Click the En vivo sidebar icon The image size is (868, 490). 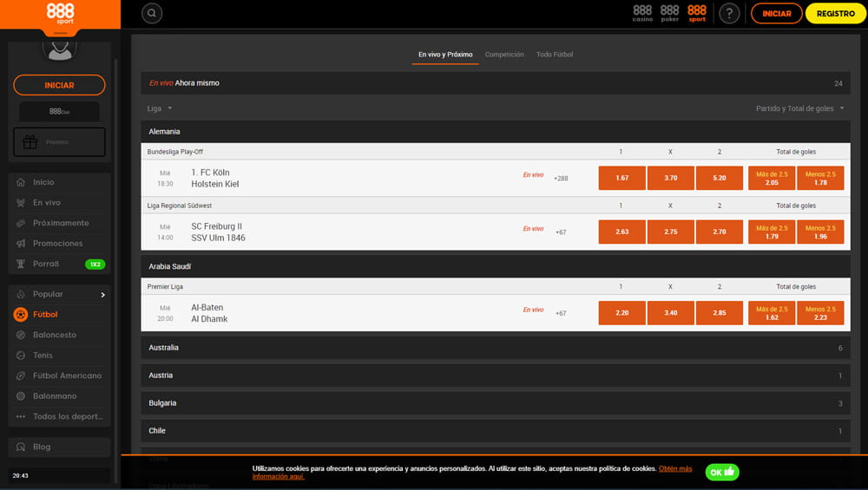pos(21,202)
